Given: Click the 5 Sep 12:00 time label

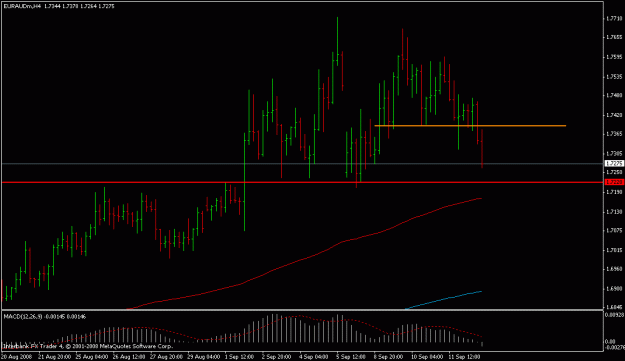Looking at the screenshot, I should tap(351, 357).
